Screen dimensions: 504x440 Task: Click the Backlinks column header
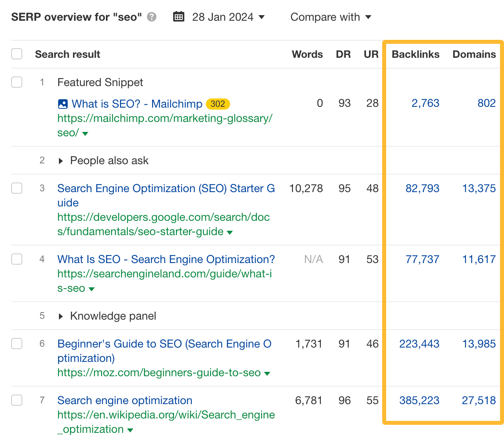[x=415, y=54]
